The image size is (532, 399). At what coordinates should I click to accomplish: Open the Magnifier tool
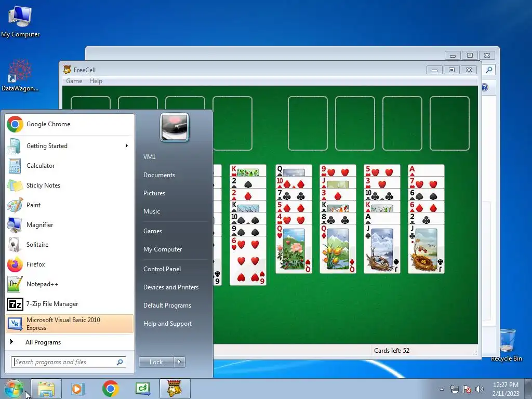[x=70, y=224]
